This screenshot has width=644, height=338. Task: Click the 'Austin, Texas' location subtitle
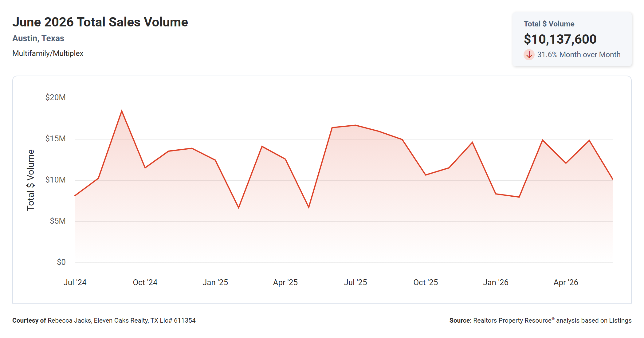(38, 38)
